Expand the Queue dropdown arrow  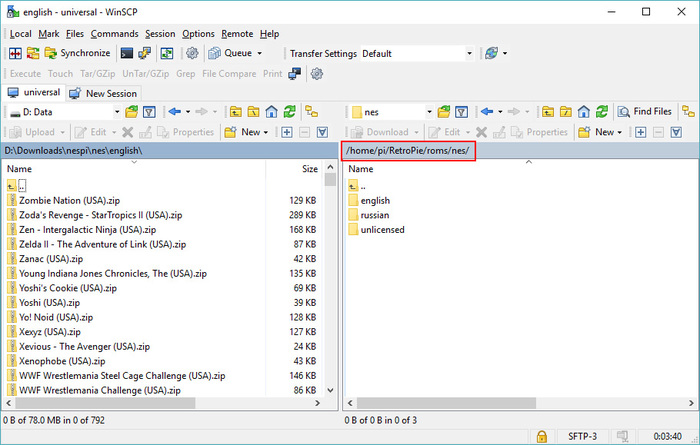tap(259, 53)
